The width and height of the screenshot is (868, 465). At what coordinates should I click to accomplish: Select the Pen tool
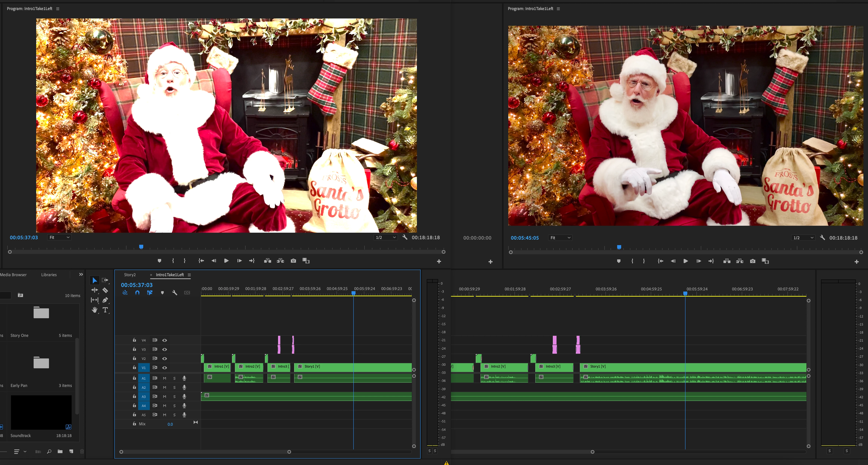[105, 300]
